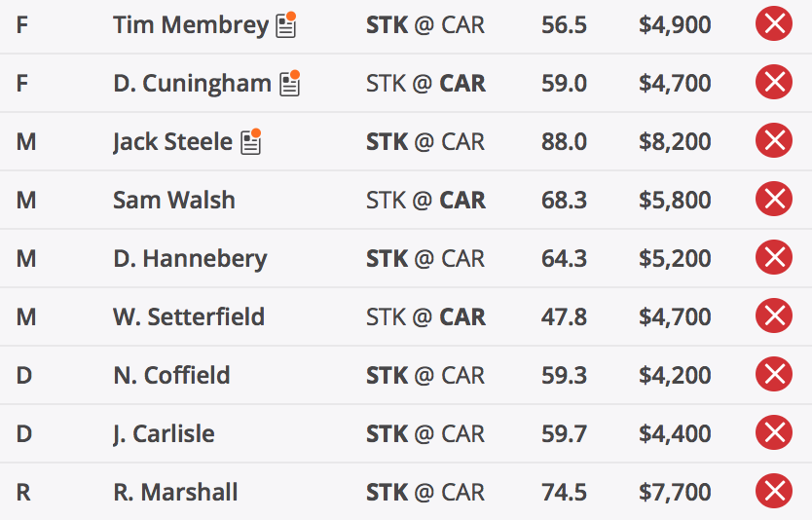
Task: Open Tim Membrey's player news icon
Action: (x=286, y=25)
